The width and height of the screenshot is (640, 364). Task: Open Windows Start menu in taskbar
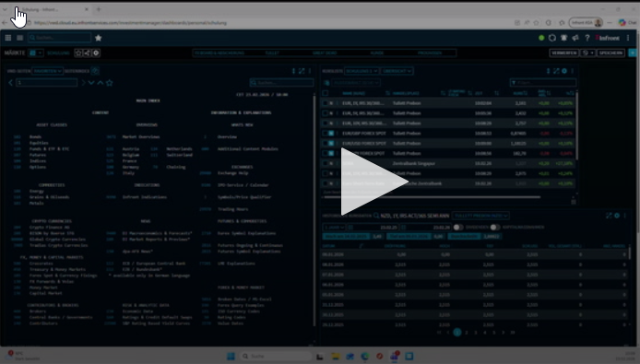tap(231, 357)
